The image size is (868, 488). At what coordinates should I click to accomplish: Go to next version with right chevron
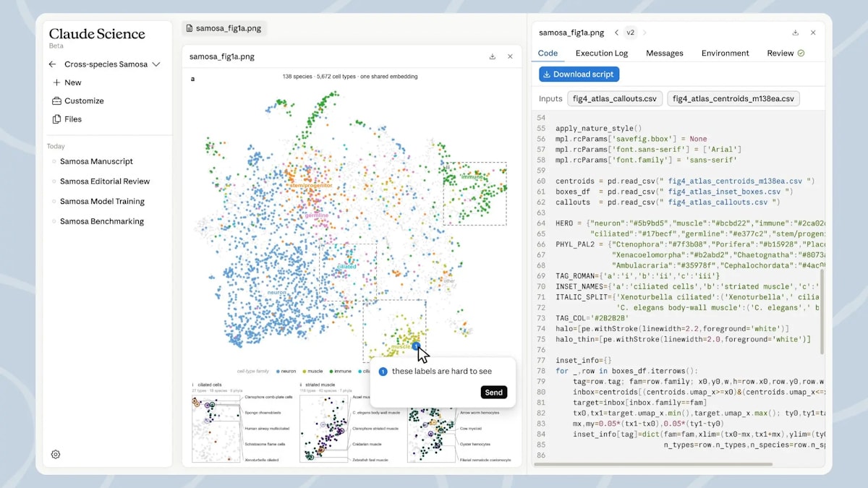[644, 33]
